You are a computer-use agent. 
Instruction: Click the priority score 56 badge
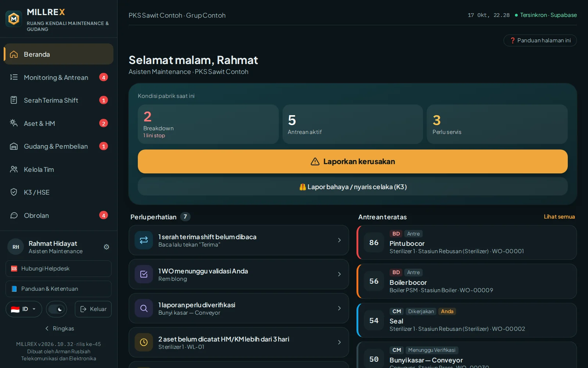(374, 281)
